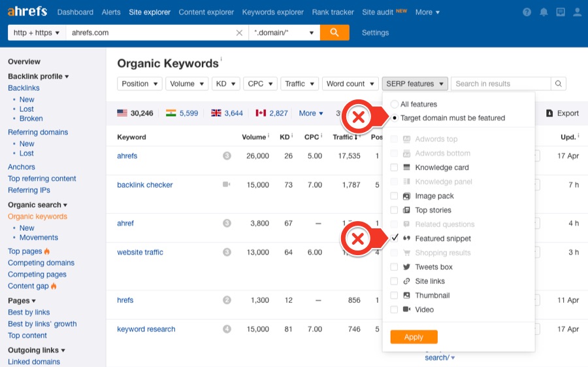The height and width of the screenshot is (367, 588).
Task: Expand the More countries dropdown
Action: tap(311, 113)
